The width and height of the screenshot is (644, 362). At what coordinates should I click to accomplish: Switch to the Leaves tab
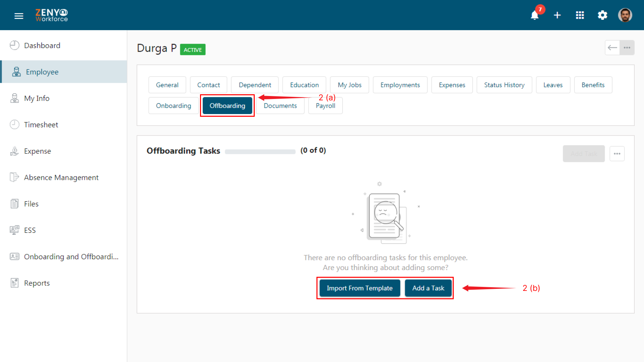[553, 85]
